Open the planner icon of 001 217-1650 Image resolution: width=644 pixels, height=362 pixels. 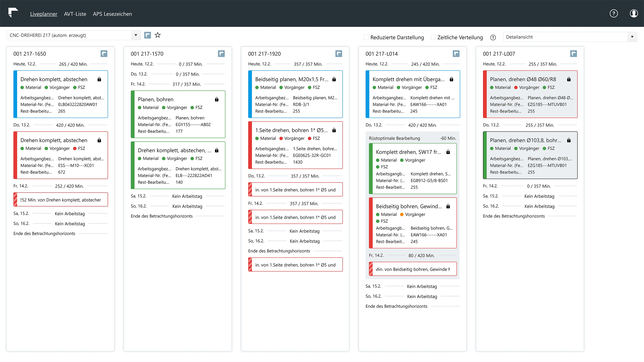click(104, 54)
